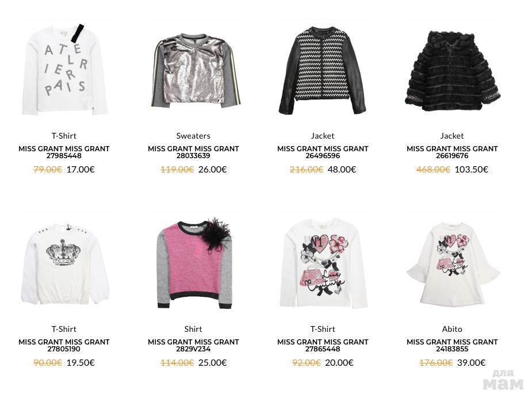Click the MISS GRANT 27985448 product title
The image size is (532, 398).
tap(64, 152)
